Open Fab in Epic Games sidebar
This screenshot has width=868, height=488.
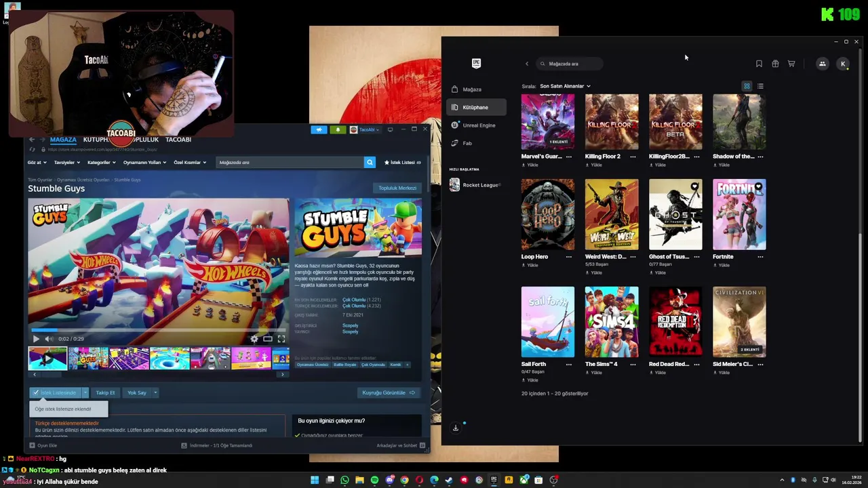coord(476,143)
